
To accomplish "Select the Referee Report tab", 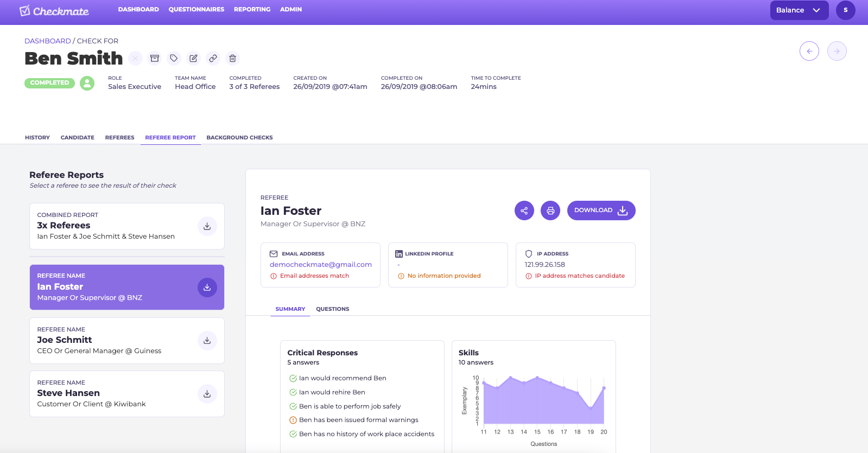I will pos(170,138).
